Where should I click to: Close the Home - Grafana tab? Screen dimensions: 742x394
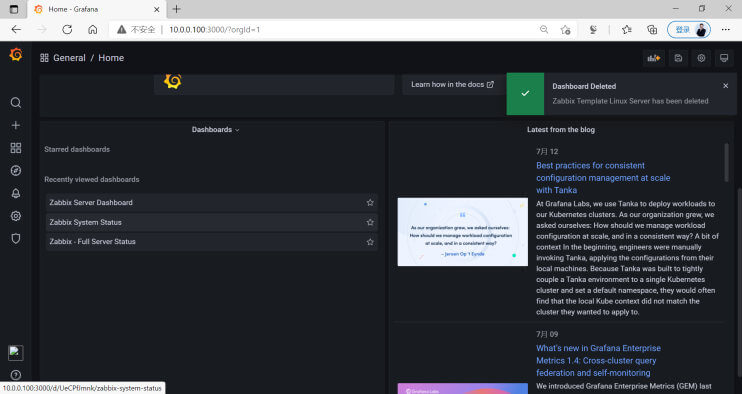[x=157, y=9]
